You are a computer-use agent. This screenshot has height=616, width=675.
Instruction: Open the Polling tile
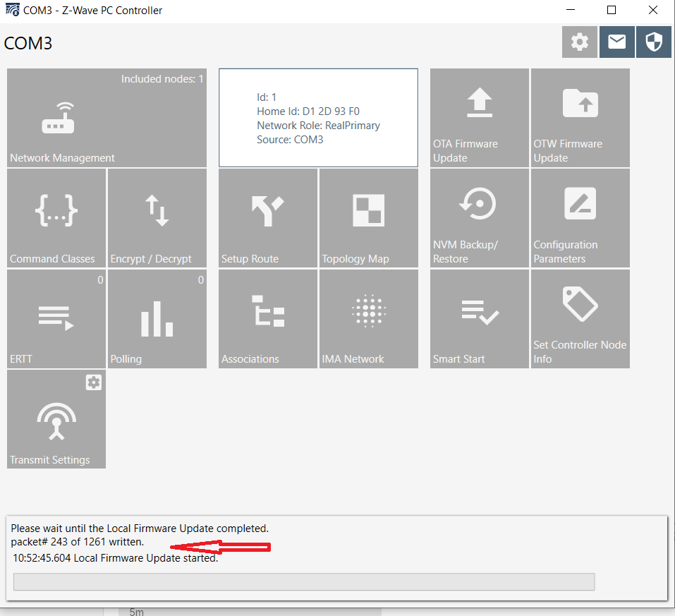pyautogui.click(x=157, y=319)
